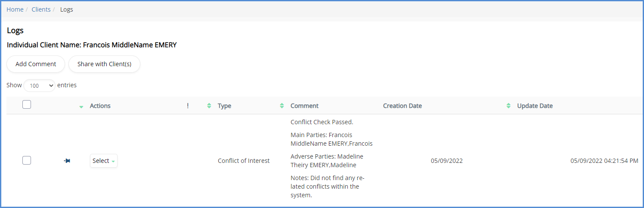Click the sort arrows left of Update Date header
The height and width of the screenshot is (208, 644).
point(508,106)
